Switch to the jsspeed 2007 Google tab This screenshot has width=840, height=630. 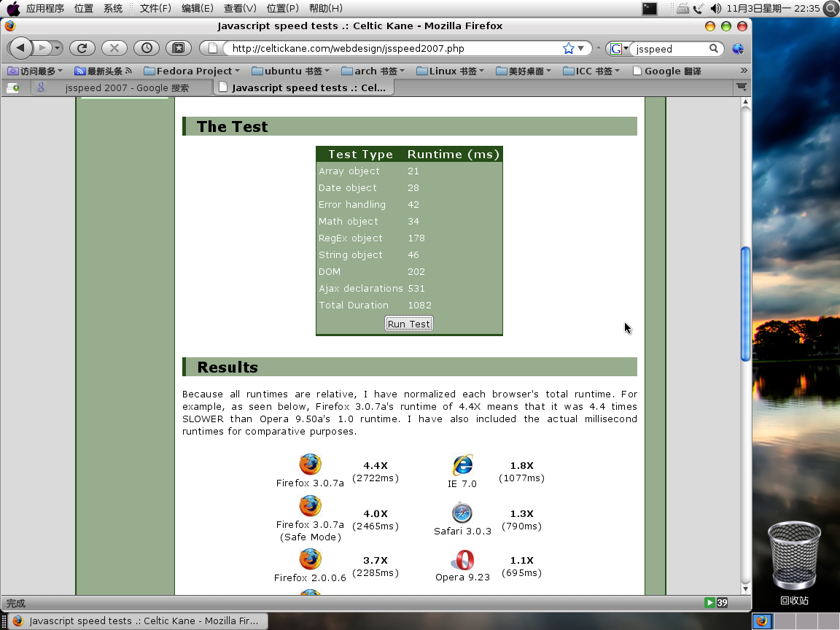click(x=121, y=87)
